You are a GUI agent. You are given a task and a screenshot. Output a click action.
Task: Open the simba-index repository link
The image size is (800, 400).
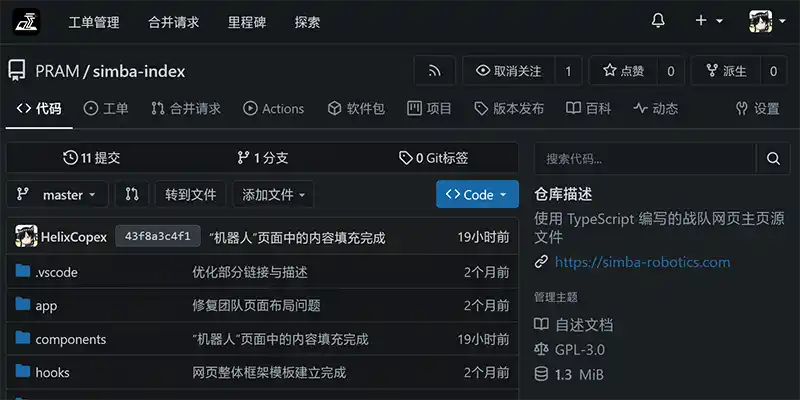point(139,71)
